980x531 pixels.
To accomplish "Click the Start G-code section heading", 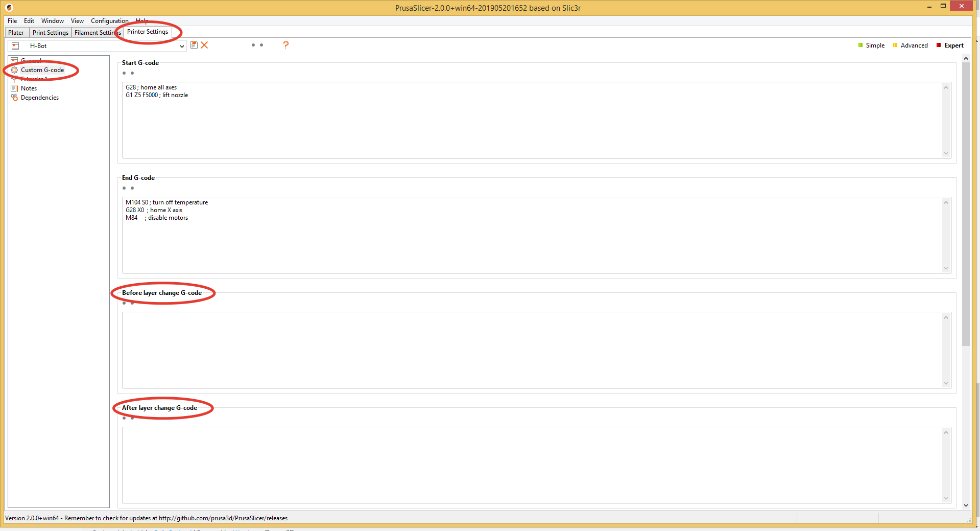I will [140, 63].
